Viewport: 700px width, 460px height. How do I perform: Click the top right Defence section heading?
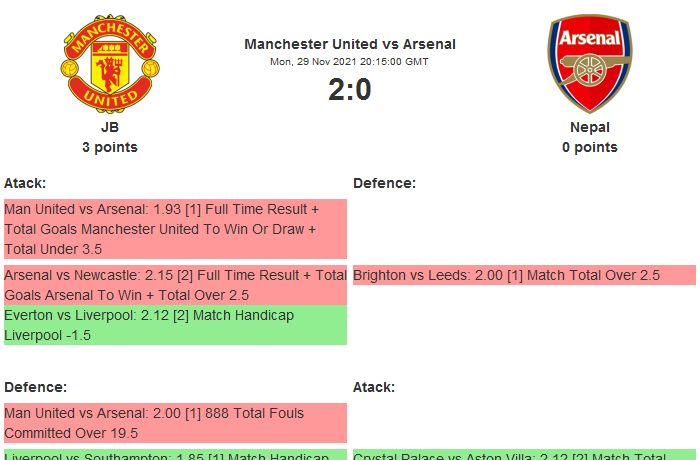pos(384,183)
